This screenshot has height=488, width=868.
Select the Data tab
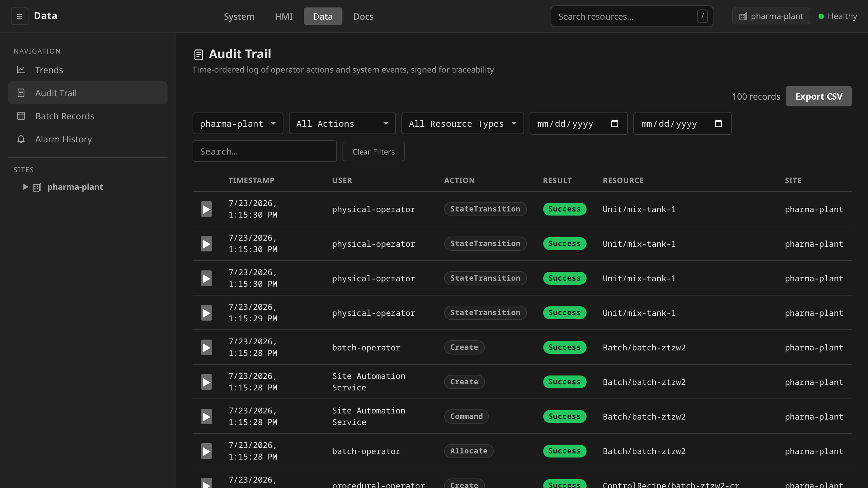click(323, 16)
